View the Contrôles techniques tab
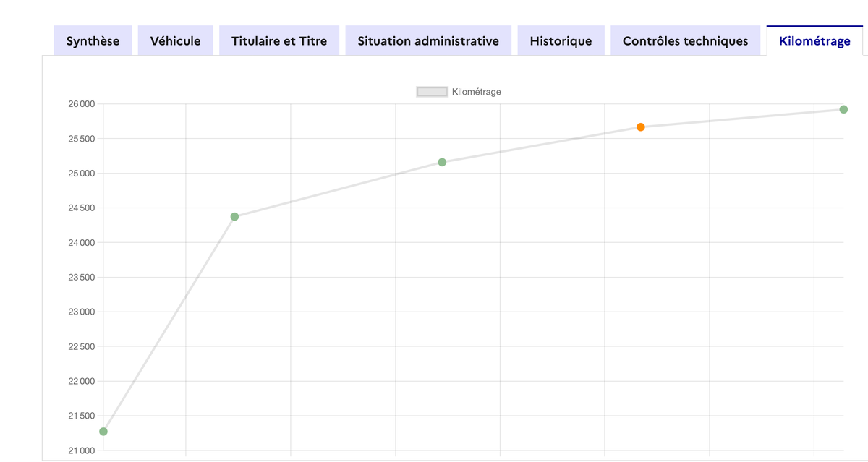Screen dimensions: 868x462 click(x=685, y=41)
